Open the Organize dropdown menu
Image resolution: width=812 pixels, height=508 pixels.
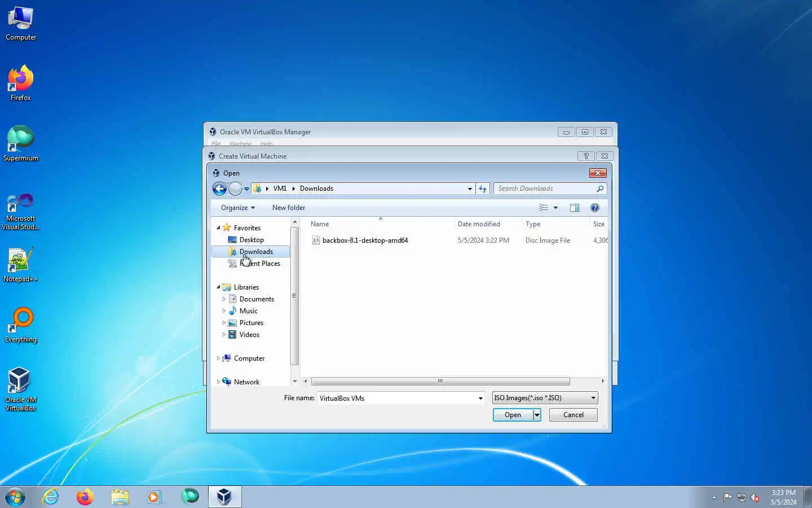coord(238,208)
